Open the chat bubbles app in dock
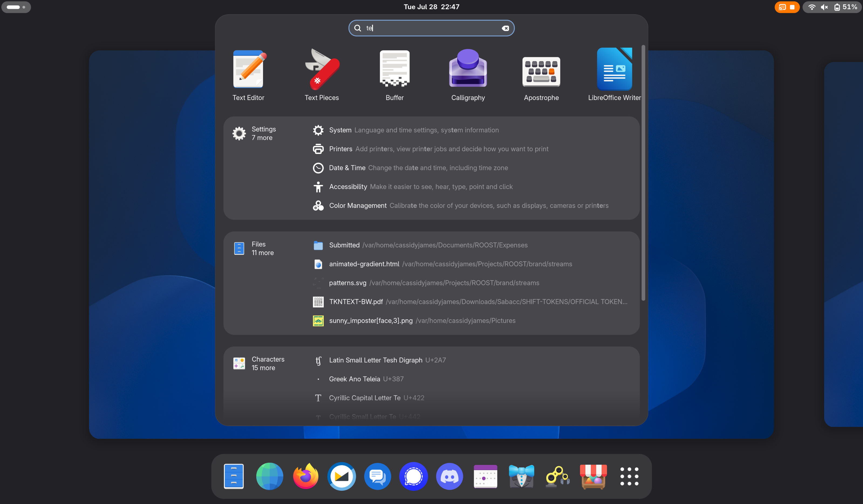This screenshot has height=504, width=863. coord(377,476)
